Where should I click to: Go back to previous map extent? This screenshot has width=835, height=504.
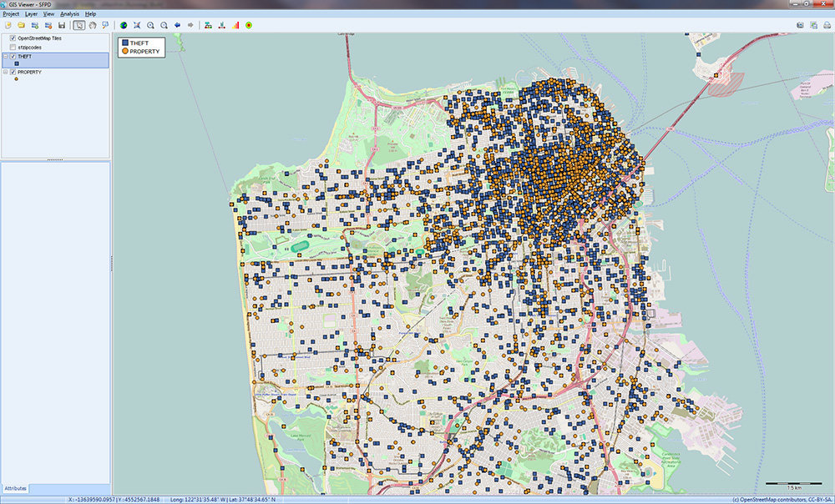tap(178, 25)
